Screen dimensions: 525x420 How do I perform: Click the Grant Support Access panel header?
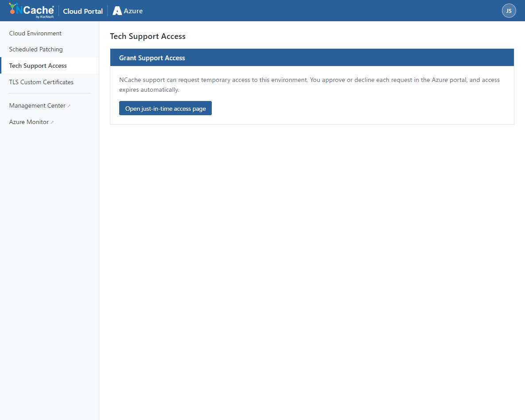[x=312, y=58]
